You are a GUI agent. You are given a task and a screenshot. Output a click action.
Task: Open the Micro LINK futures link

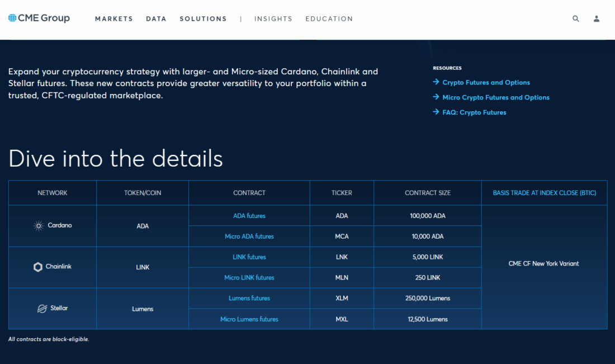[249, 278]
